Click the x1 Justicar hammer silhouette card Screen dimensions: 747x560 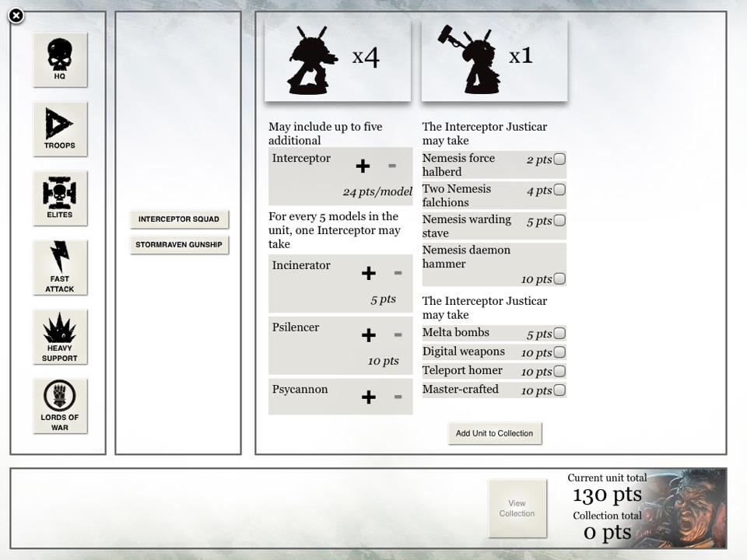tap(495, 60)
